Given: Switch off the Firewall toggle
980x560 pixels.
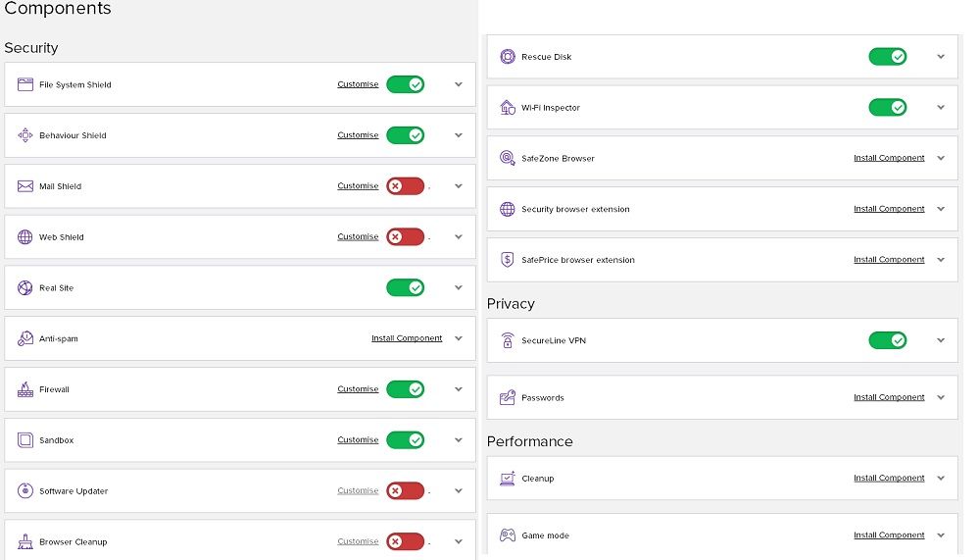Looking at the screenshot, I should point(406,389).
